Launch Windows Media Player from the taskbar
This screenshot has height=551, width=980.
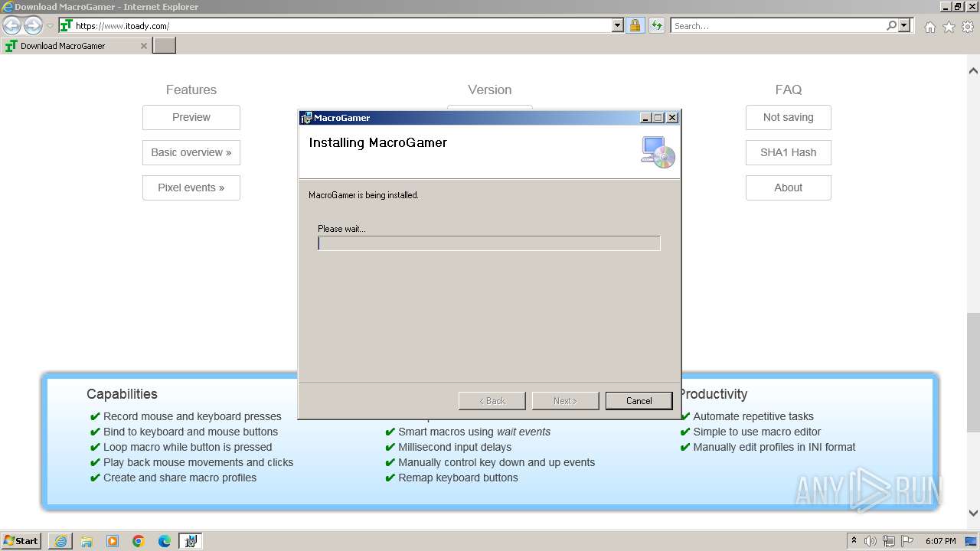pyautogui.click(x=113, y=541)
